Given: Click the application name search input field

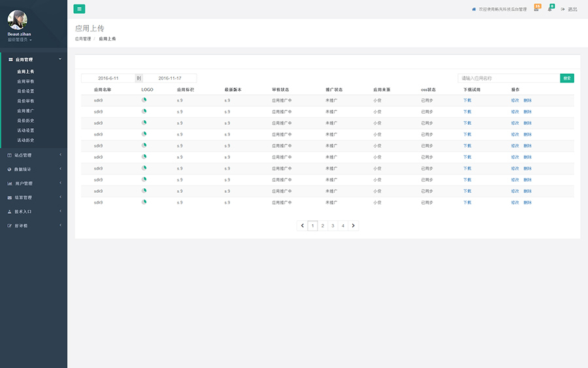Looking at the screenshot, I should [x=508, y=78].
